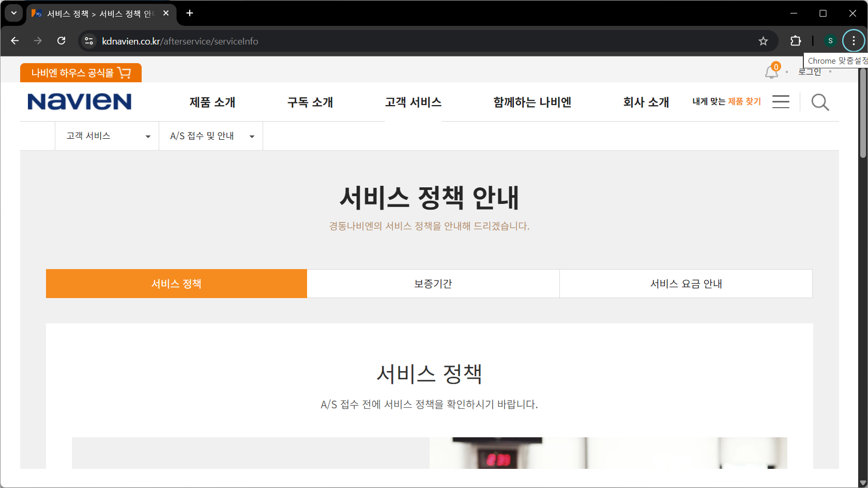Switch to the 서비스 요금 안내 tab
This screenshot has width=868, height=488.
click(686, 284)
